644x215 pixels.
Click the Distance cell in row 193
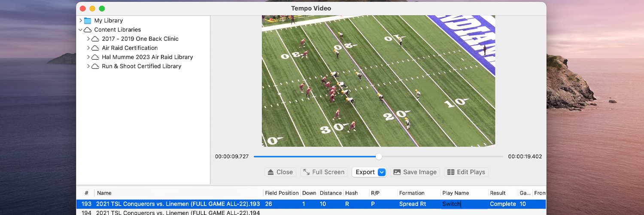pyautogui.click(x=323, y=204)
